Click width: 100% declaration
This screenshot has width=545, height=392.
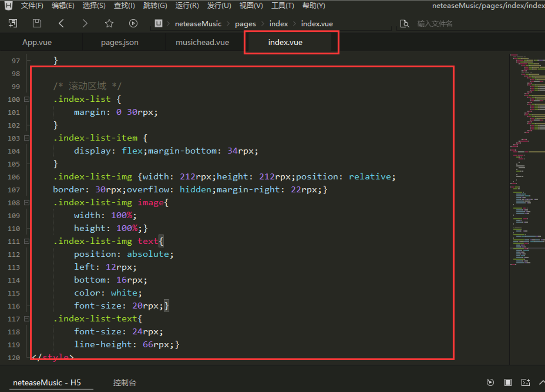click(105, 216)
